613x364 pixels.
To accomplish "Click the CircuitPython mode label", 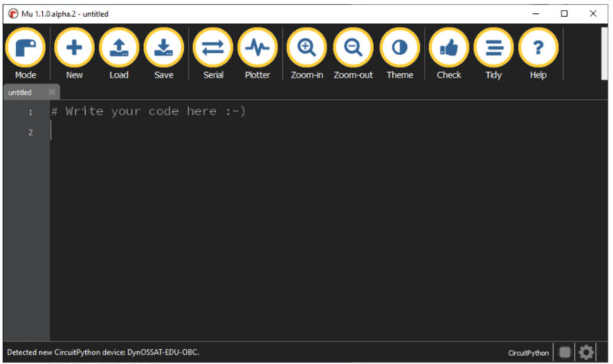I will (528, 353).
